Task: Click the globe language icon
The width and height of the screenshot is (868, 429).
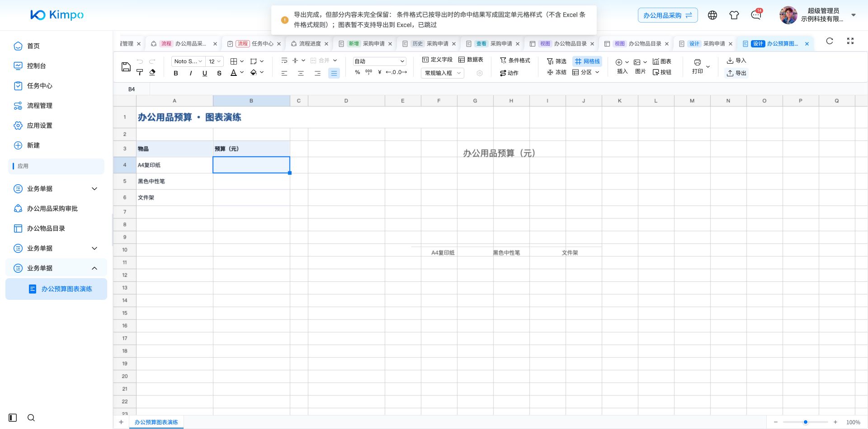Action: [x=712, y=15]
